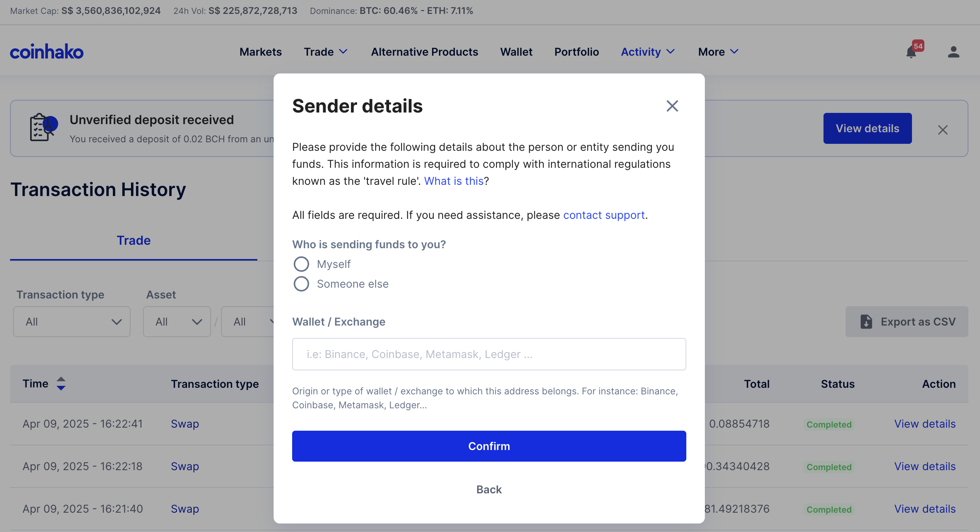Open the contact support link
This screenshot has width=980, height=532.
pos(604,215)
